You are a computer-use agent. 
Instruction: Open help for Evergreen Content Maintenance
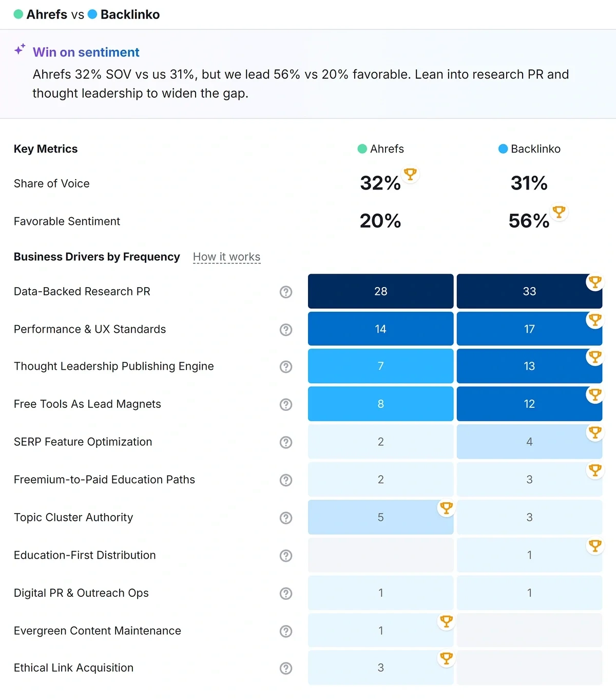pos(286,631)
